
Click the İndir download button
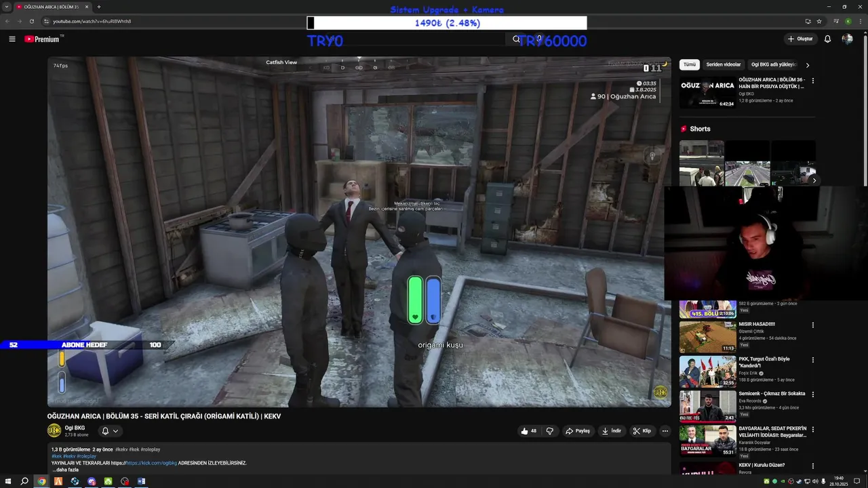[x=612, y=431]
